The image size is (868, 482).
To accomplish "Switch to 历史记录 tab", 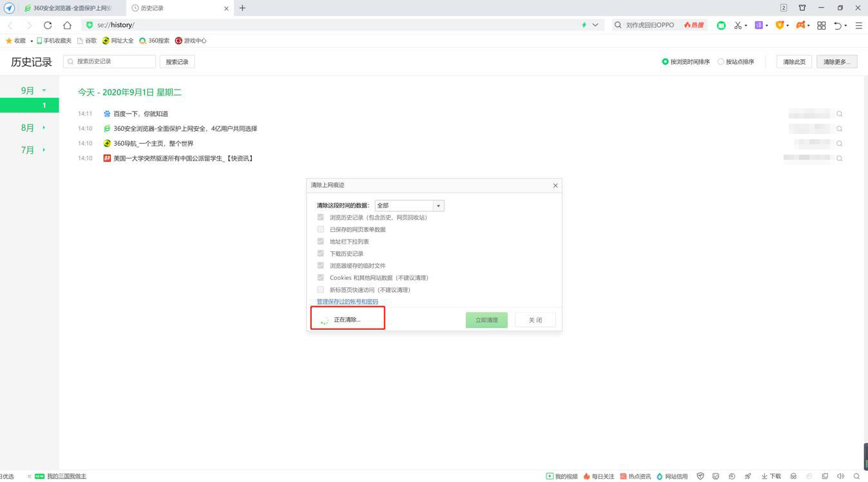I will click(178, 8).
